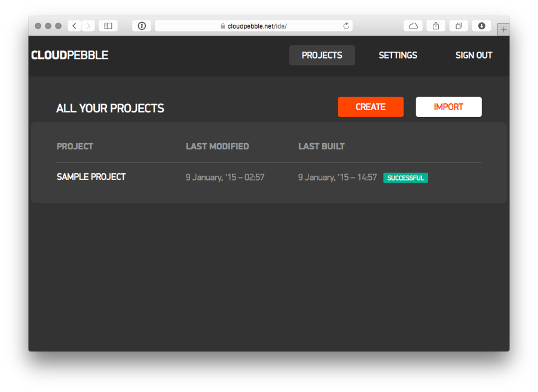Open iCloud Tabs cloud icon
The height and width of the screenshot is (392, 538).
(413, 26)
